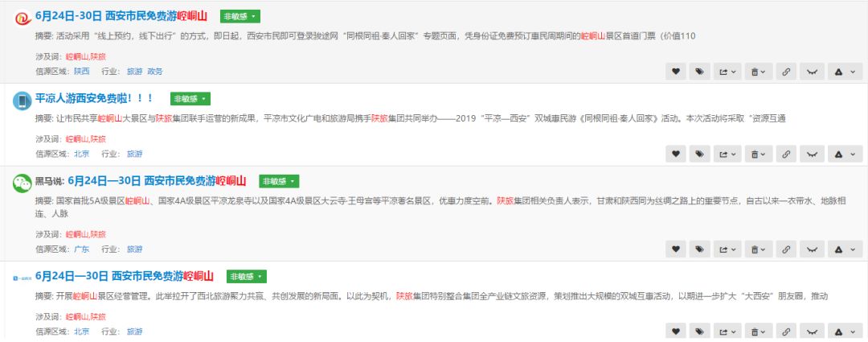Viewport: 868px width, 342px height.
Task: Open the delete dropdown for 平凉人游西安免费啦
Action: (759, 154)
